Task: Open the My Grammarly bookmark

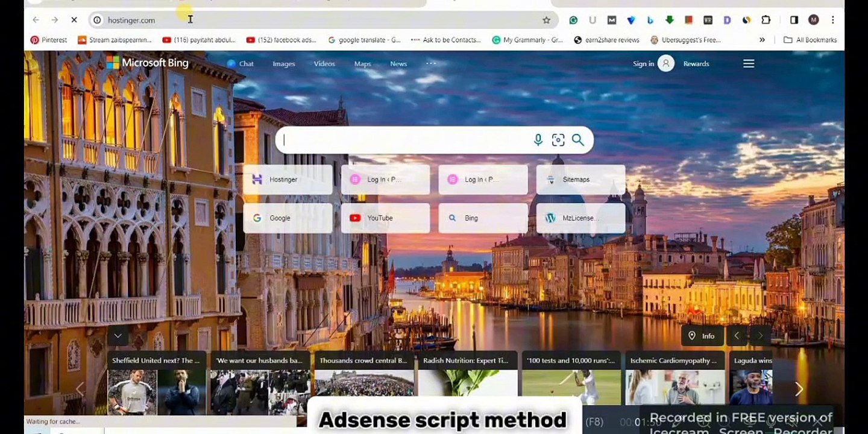Action: 527,40
